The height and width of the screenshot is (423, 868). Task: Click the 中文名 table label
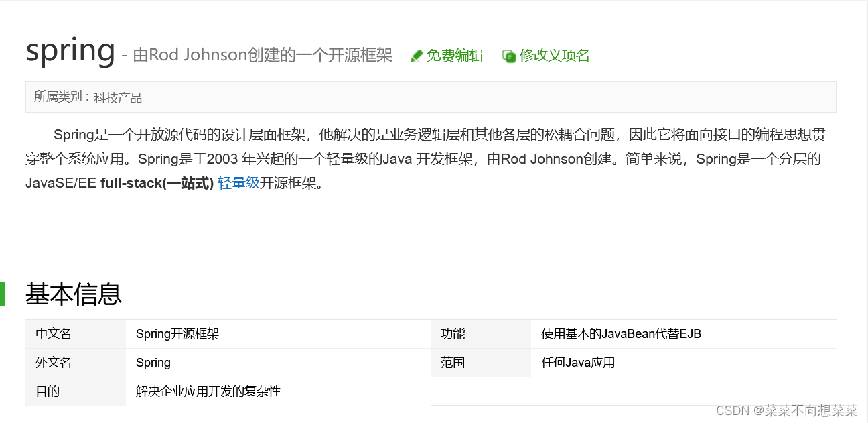[54, 334]
